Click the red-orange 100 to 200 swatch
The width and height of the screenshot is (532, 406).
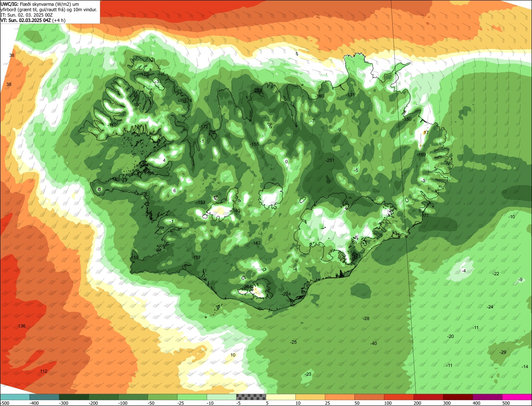pyautogui.click(x=399, y=397)
